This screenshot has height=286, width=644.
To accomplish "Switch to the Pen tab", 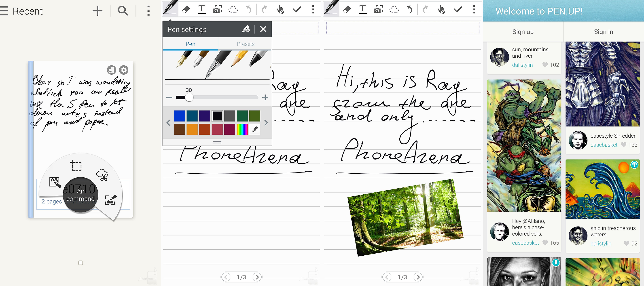I will [x=190, y=44].
